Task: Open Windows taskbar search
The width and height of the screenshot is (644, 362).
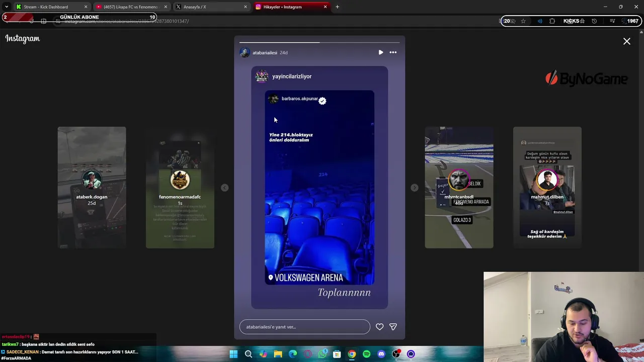Action: 249,354
